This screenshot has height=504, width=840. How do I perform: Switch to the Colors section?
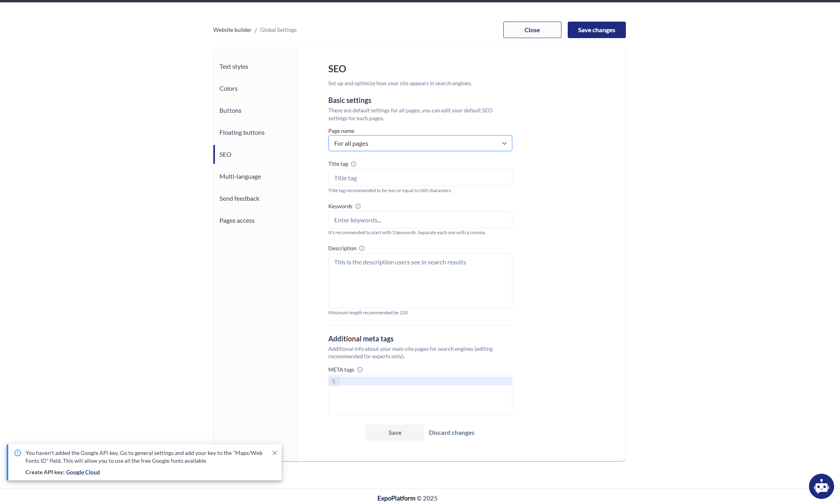228,89
